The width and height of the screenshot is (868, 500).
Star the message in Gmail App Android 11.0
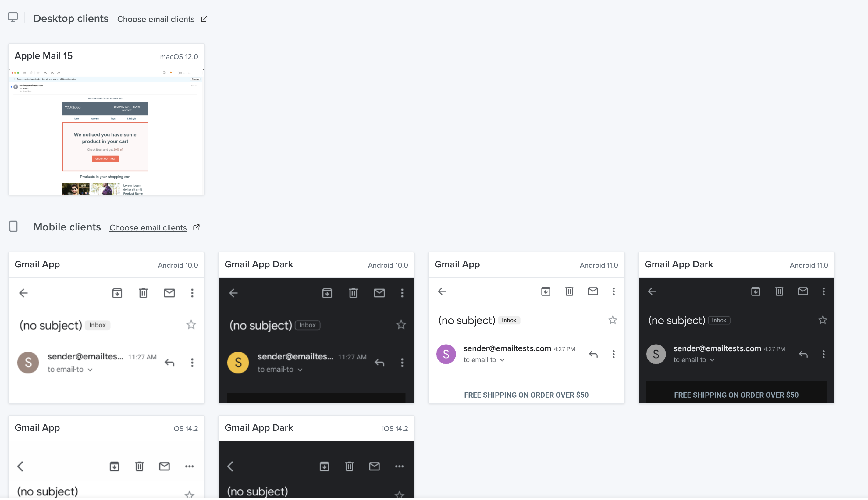613,320
